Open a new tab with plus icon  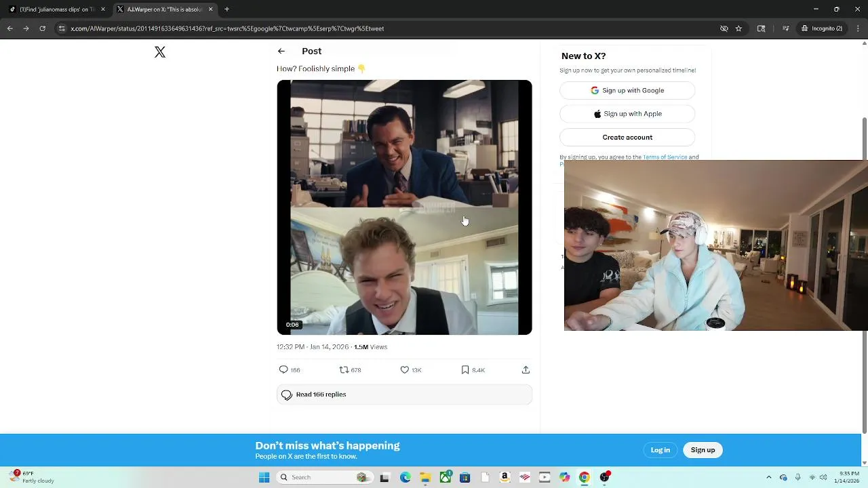[227, 9]
